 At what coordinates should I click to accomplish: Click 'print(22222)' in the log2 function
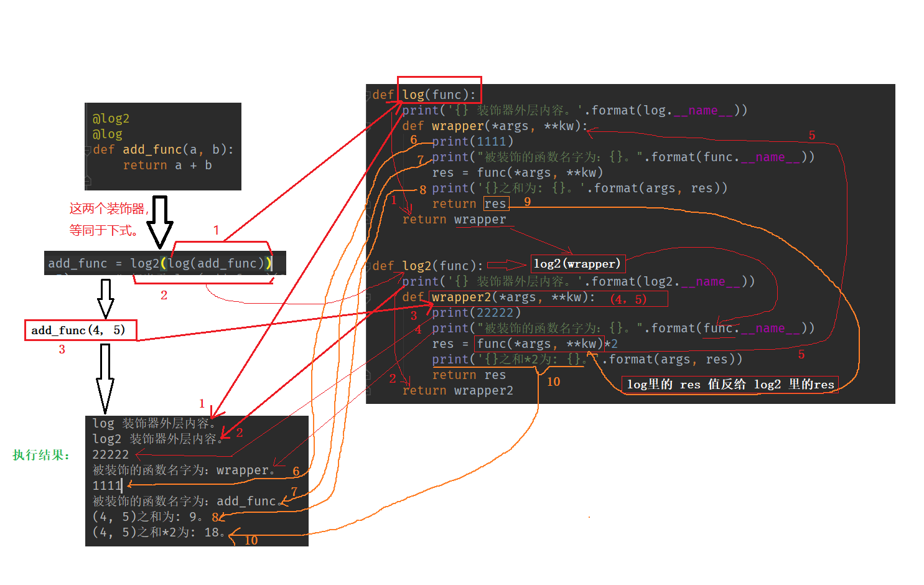[x=476, y=312]
